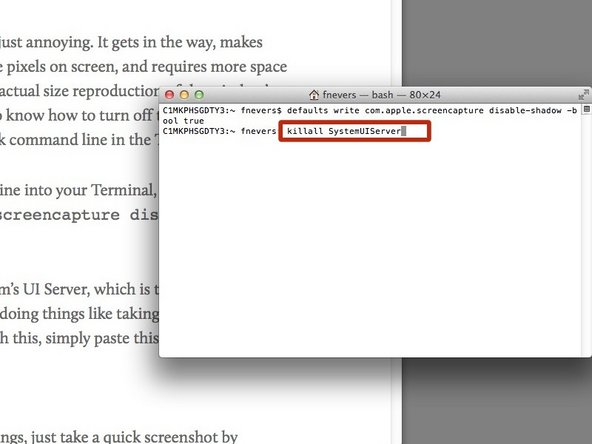Zoom Terminal using the green button
The width and height of the screenshot is (592, 444).
(x=199, y=95)
